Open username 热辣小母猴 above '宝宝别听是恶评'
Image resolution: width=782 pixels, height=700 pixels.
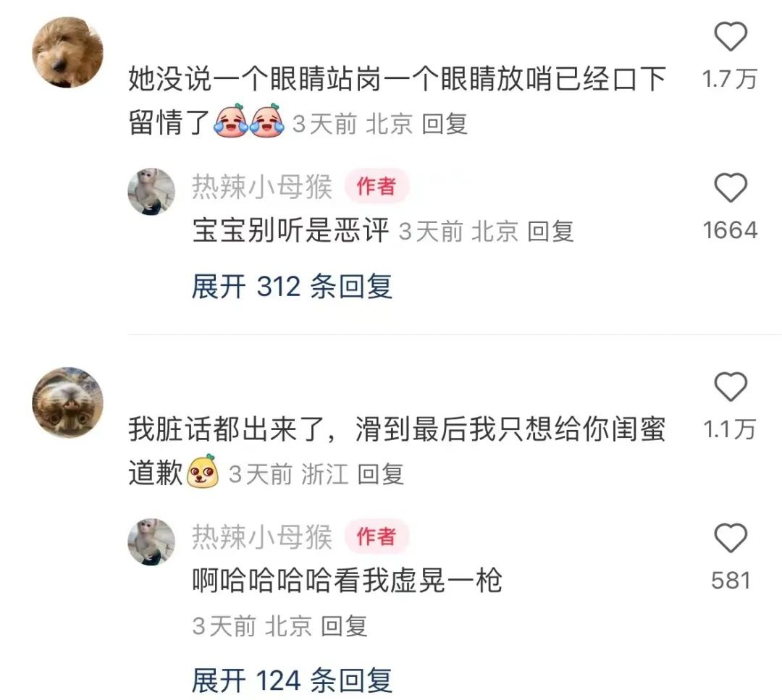pos(262,187)
